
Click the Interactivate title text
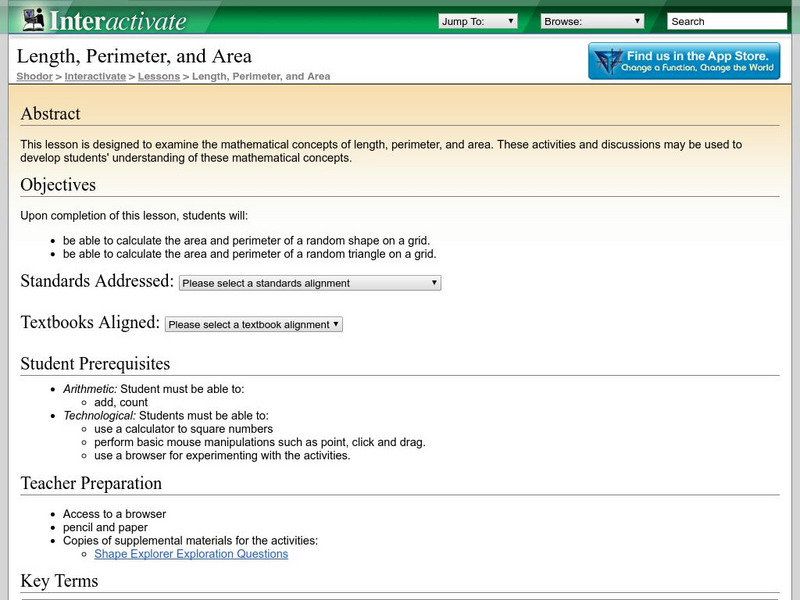(118, 21)
